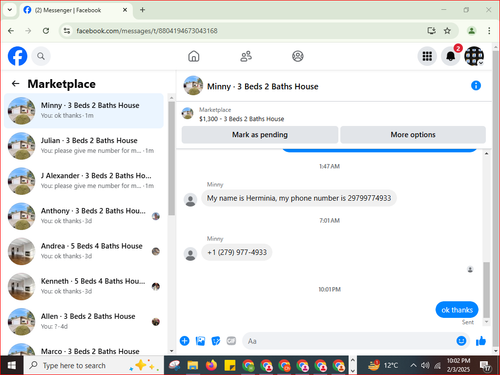Bookmark this page with the star icon

click(x=447, y=31)
